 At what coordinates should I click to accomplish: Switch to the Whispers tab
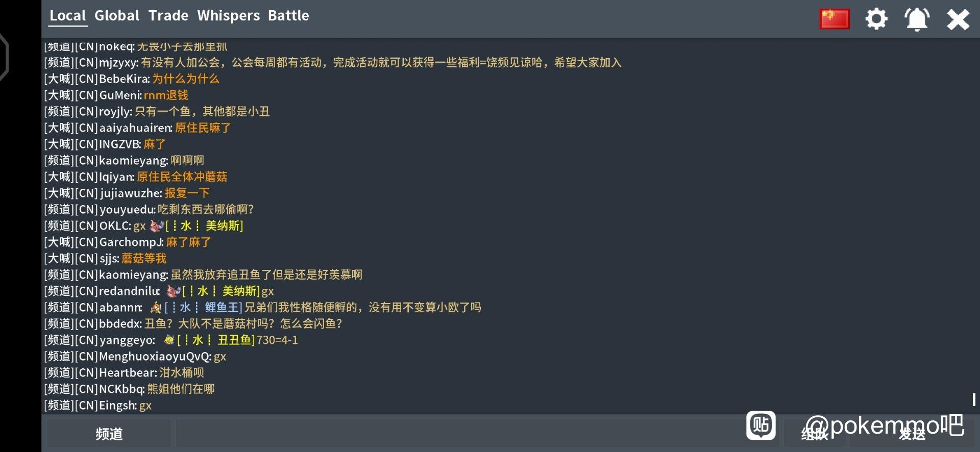[229, 16]
